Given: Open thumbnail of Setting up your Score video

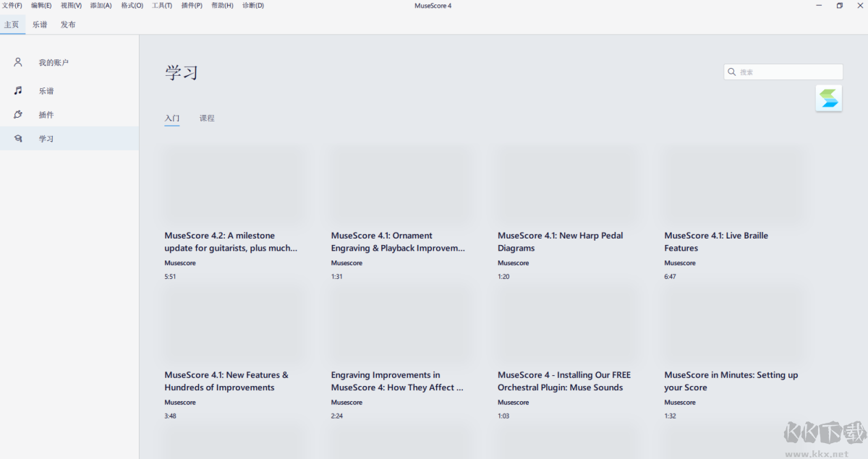Looking at the screenshot, I should (733, 323).
